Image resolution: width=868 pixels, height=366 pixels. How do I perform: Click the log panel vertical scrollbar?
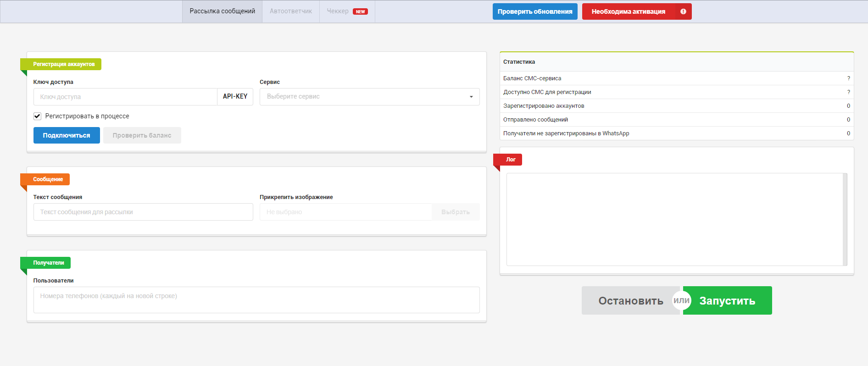845,219
